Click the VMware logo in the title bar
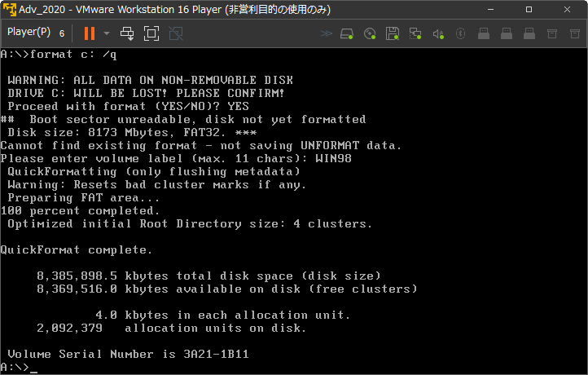The width and height of the screenshot is (588, 375). tap(10, 10)
